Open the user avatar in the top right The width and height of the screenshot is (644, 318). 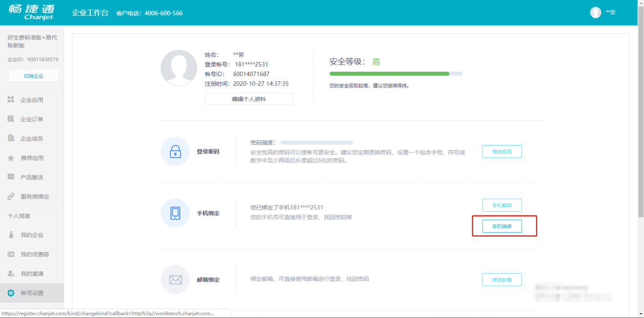[x=596, y=12]
